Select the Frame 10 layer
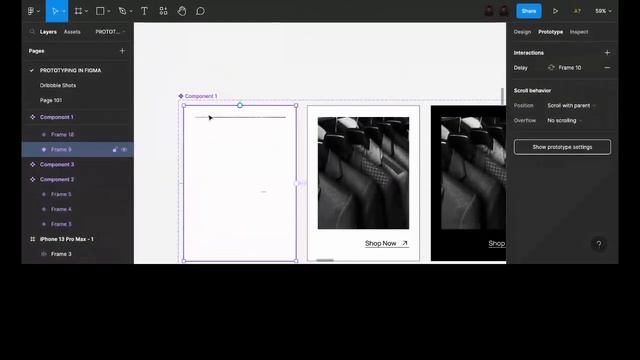Viewport: 640px width, 360px height. click(x=62, y=134)
